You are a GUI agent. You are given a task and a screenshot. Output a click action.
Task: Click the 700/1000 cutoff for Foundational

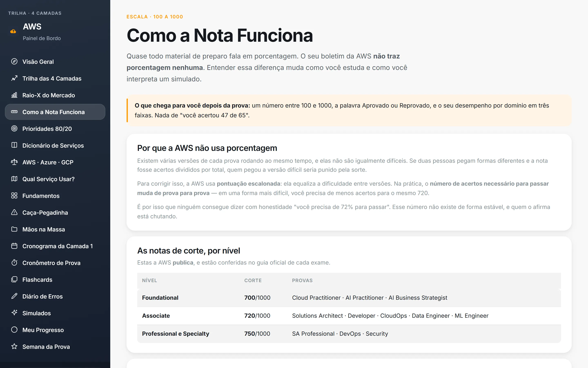click(257, 298)
